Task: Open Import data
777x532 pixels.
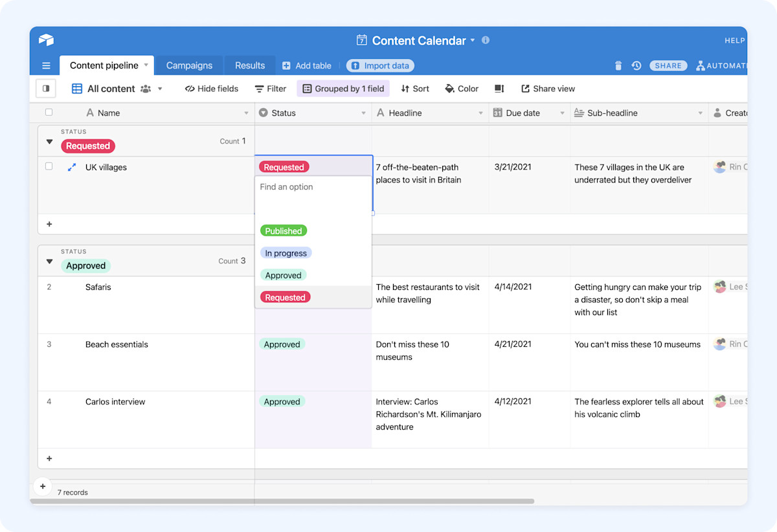Action: 380,65
